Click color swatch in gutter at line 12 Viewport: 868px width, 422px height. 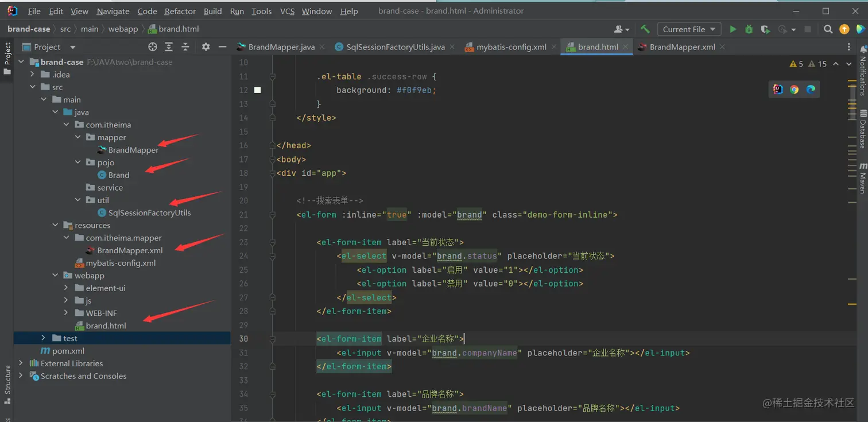click(x=257, y=90)
